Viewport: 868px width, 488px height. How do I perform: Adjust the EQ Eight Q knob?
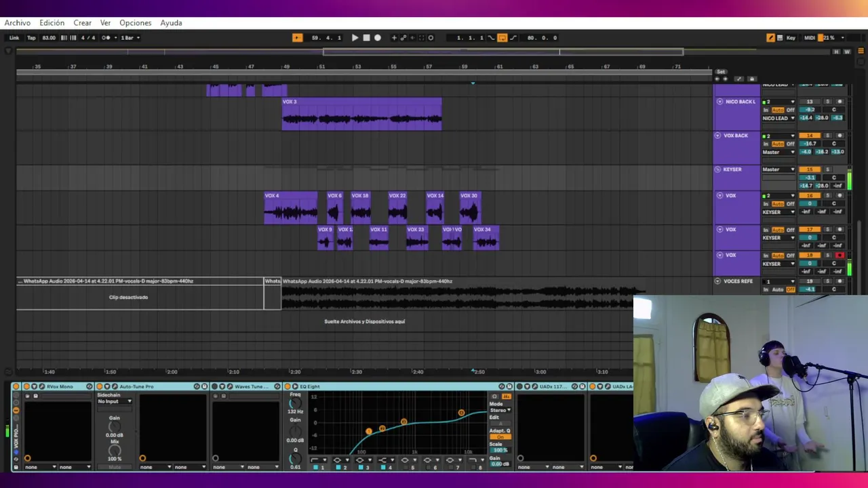(296, 459)
